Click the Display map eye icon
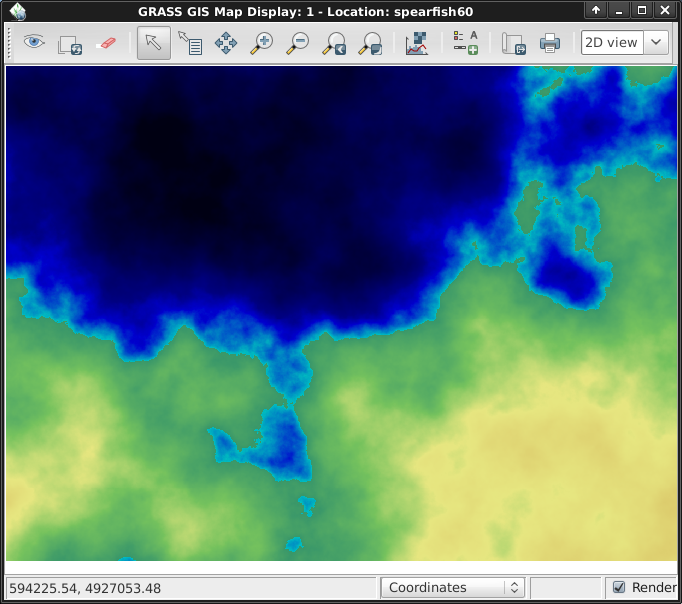The width and height of the screenshot is (682, 604). point(35,43)
